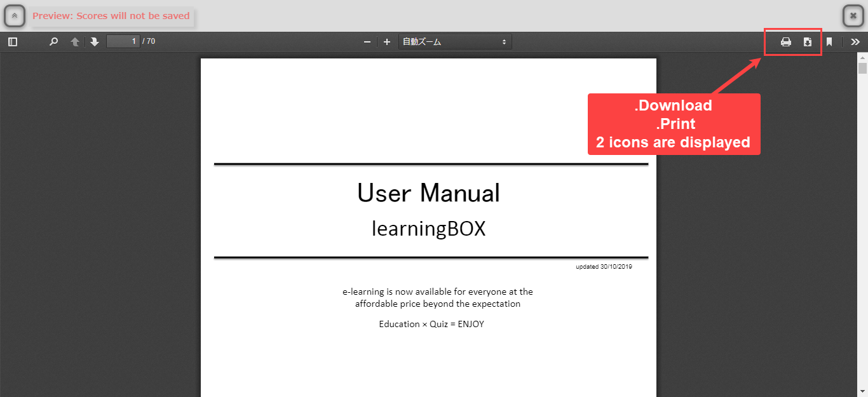Click the page number input field

(x=123, y=42)
